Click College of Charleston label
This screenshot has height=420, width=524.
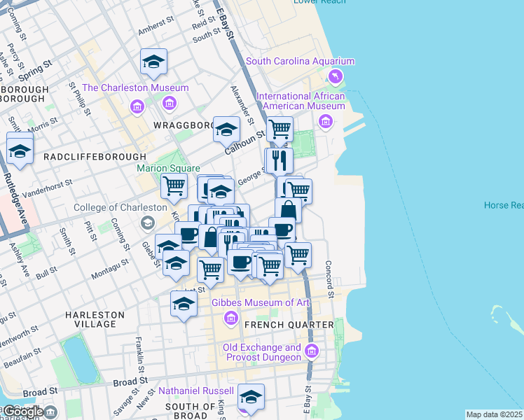(120, 208)
